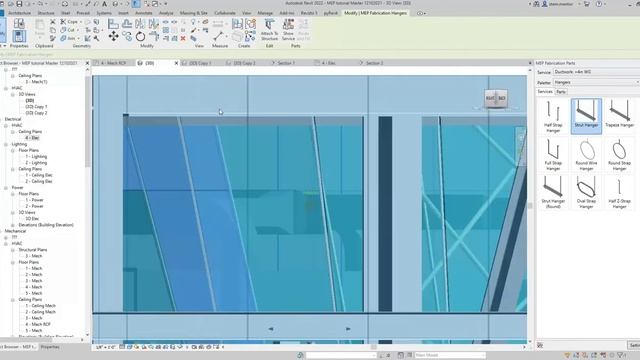
Task: Collapse the 3D Views node under HVAC
Action: [13, 94]
